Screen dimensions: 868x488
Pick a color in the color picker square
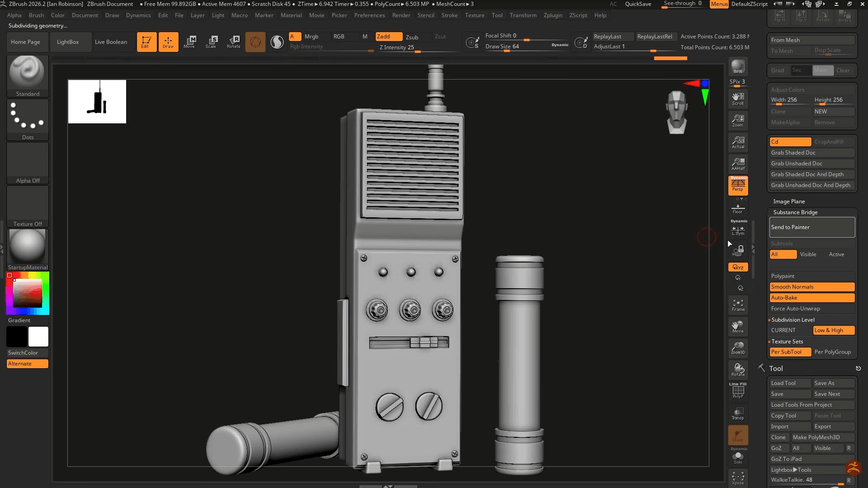(x=28, y=293)
